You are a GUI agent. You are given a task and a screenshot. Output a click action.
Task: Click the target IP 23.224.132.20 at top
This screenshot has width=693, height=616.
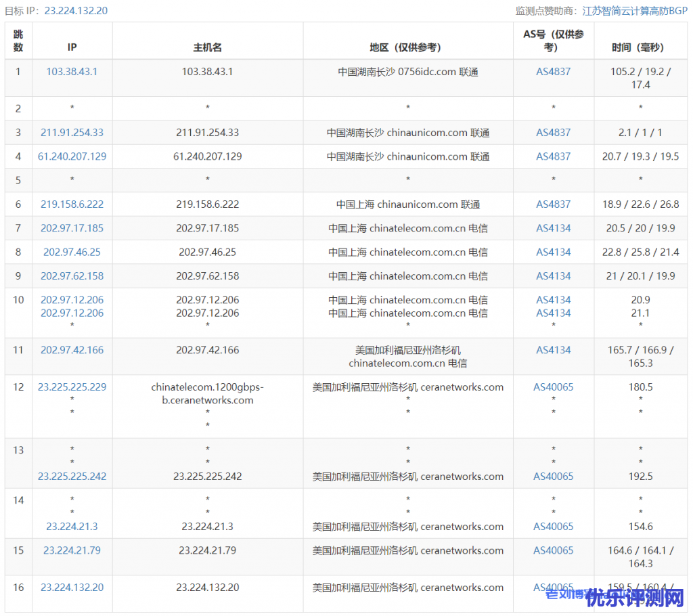pos(76,11)
